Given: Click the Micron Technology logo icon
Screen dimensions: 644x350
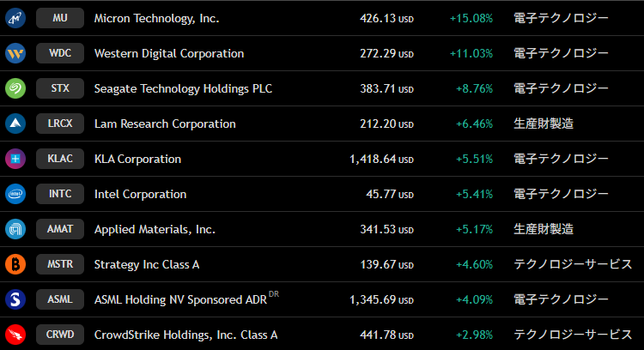Looking at the screenshot, I should click(x=15, y=18).
